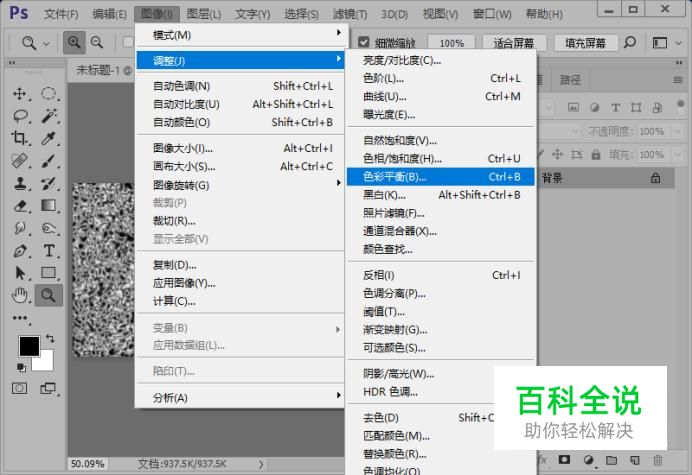
Task: Toggle the type layer filter
Action: click(615, 107)
